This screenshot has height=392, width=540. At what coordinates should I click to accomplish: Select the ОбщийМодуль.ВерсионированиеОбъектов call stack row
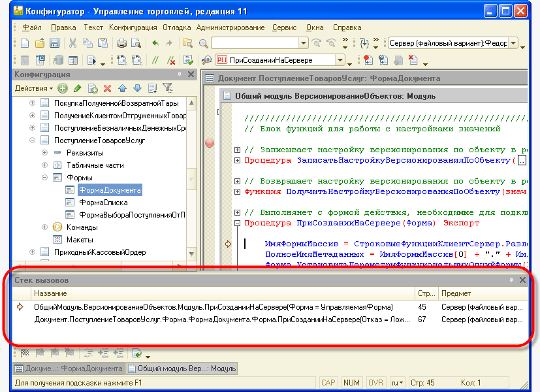pos(270,307)
